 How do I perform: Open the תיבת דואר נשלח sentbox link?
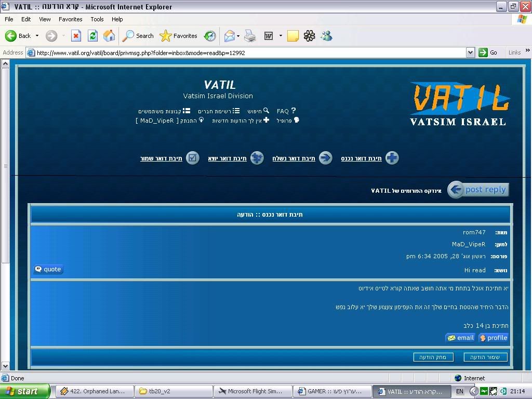pyautogui.click(x=294, y=158)
